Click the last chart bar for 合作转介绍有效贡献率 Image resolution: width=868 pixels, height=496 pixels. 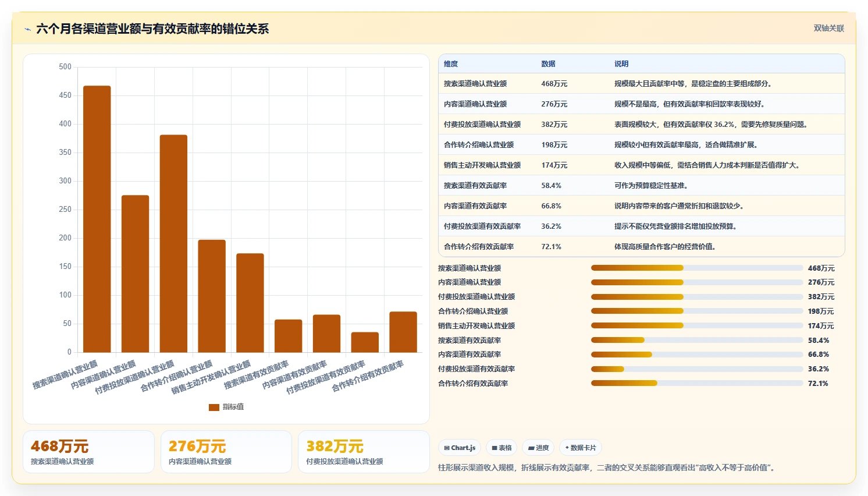(x=403, y=332)
